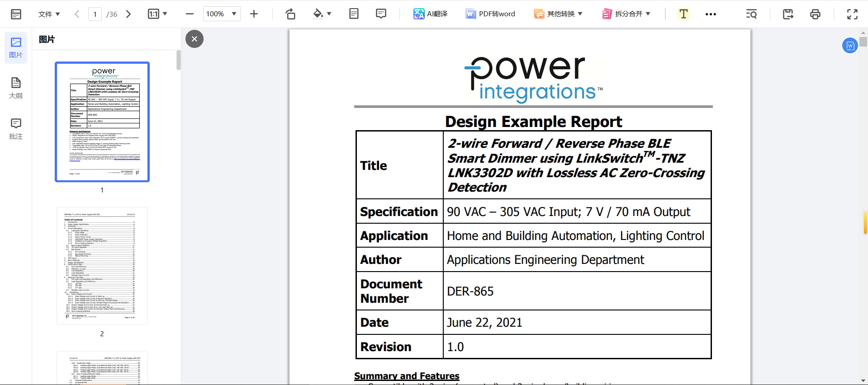Viewport: 868px width, 385px height.
Task: Switch to 大纲 outline tab
Action: 16,88
